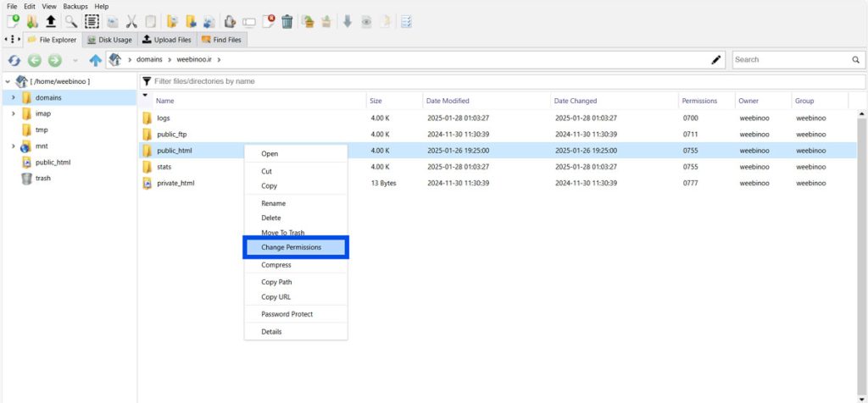Go up one directory with blue arrow
Image resolution: width=868 pixels, height=403 pixels.
tap(95, 60)
